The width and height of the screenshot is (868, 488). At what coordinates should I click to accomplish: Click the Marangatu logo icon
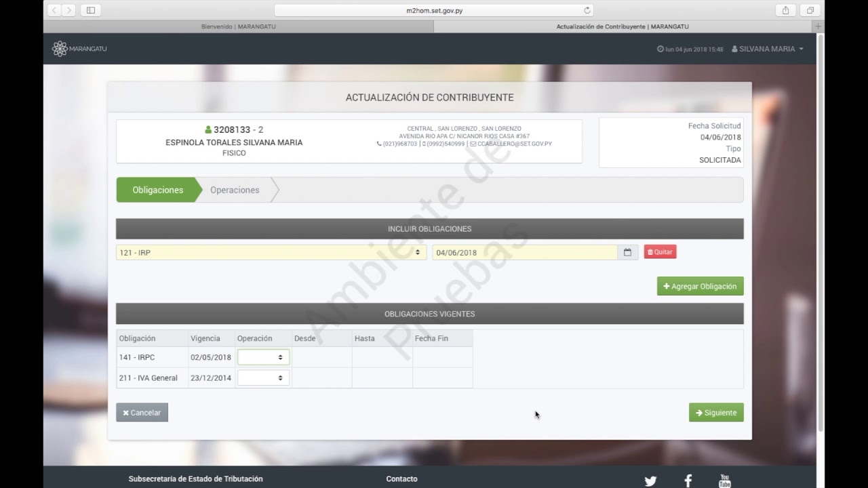pyautogui.click(x=60, y=49)
